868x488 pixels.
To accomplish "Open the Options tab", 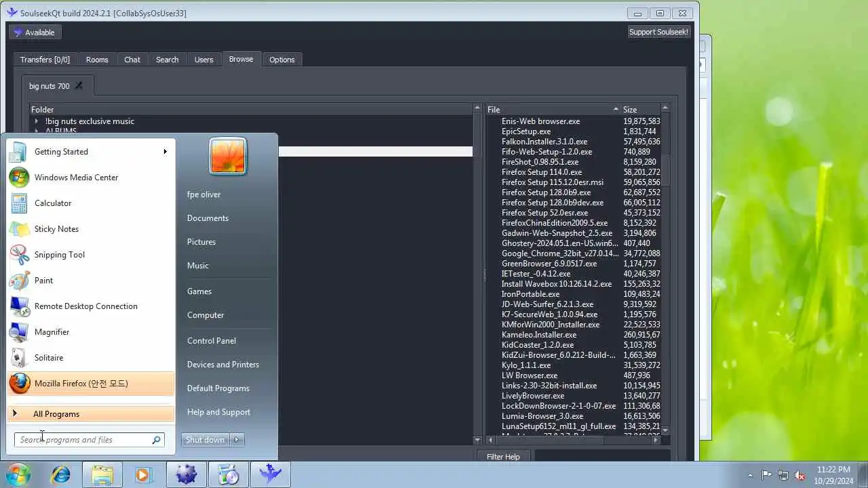I will coord(282,60).
